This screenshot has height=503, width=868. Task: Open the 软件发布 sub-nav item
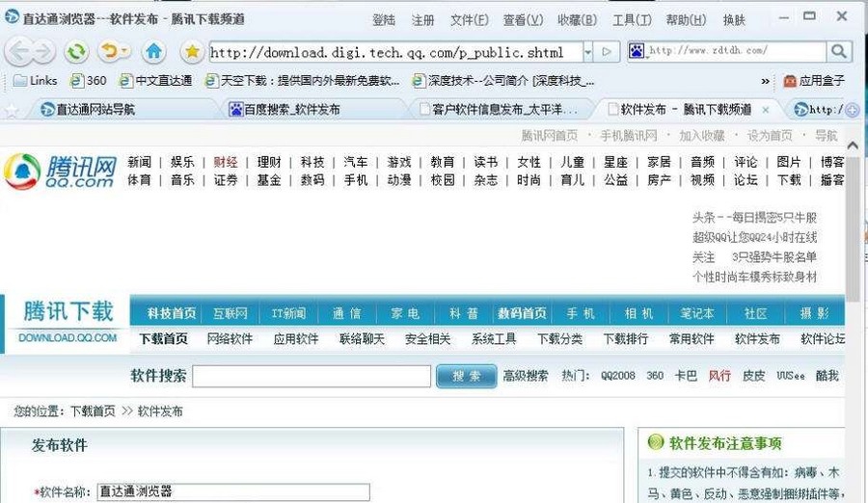(757, 338)
